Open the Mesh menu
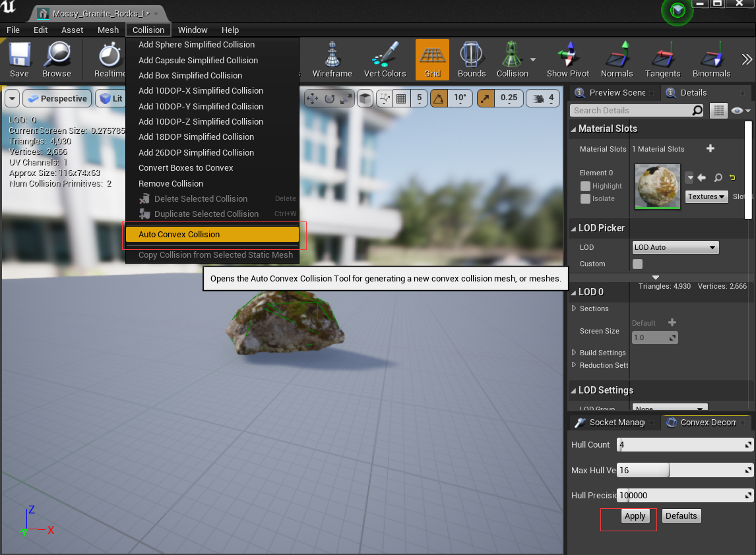 (108, 30)
